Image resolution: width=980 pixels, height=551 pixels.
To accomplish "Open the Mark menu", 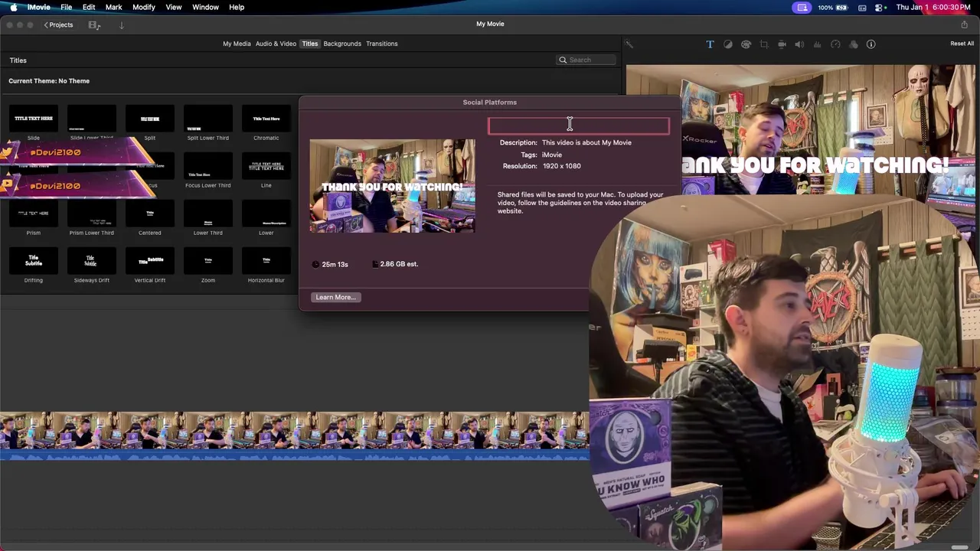I will coord(113,7).
